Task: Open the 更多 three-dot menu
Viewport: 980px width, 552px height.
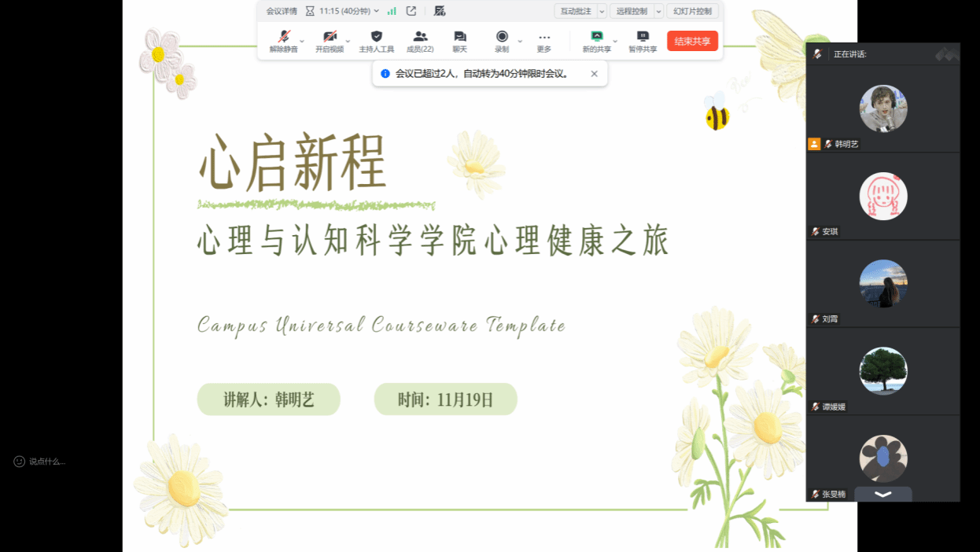Action: (544, 38)
